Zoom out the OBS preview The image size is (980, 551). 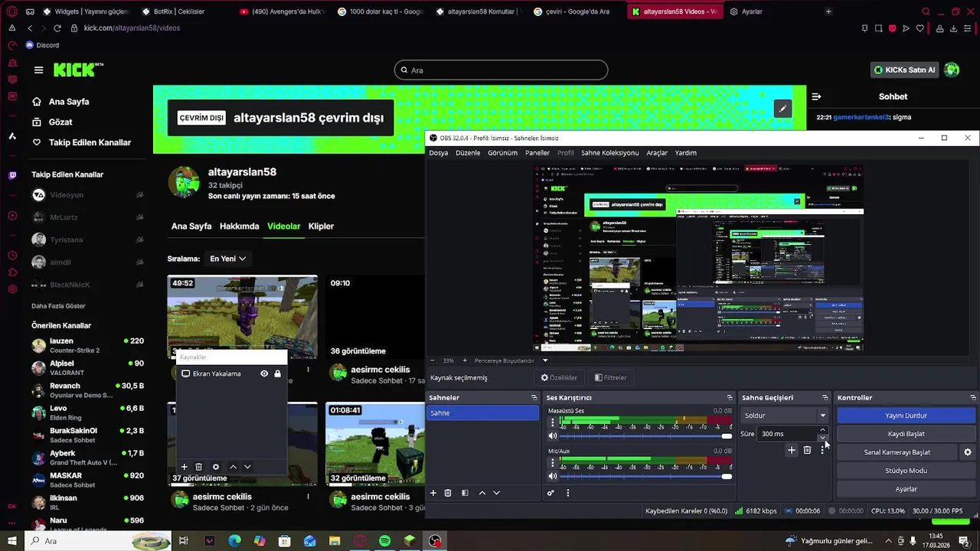(432, 360)
